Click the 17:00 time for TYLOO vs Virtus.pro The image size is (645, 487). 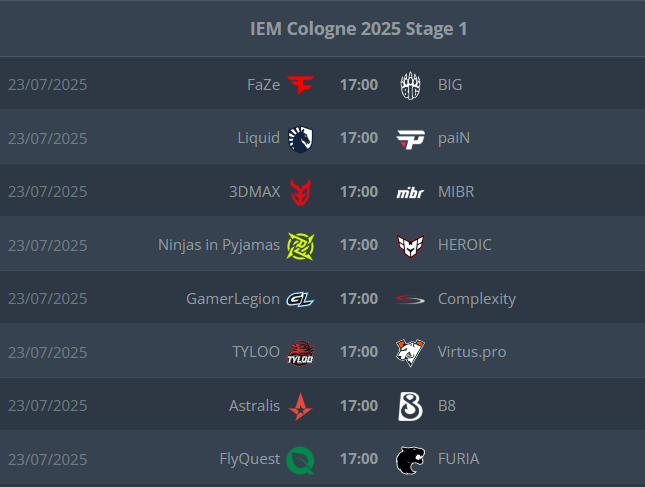359,352
